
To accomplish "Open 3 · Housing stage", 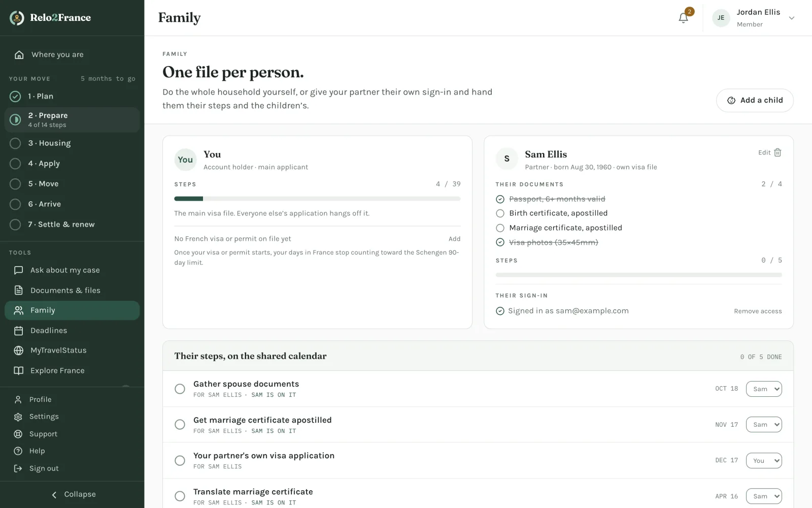I will (x=72, y=143).
